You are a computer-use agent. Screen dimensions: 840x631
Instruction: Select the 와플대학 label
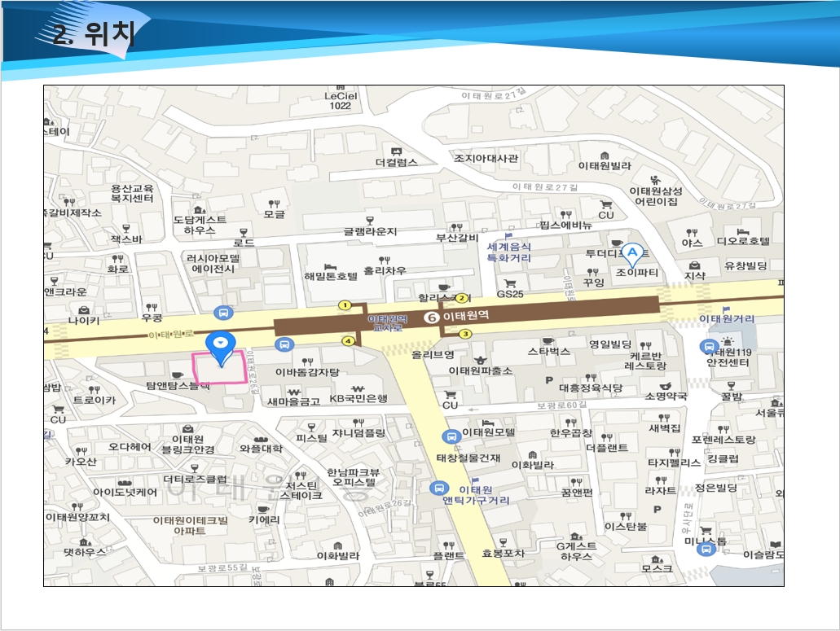tap(261, 449)
